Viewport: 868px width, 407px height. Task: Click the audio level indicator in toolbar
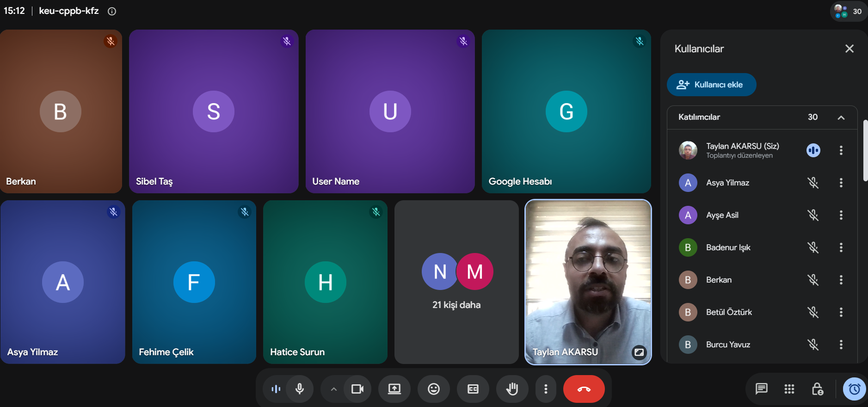276,389
